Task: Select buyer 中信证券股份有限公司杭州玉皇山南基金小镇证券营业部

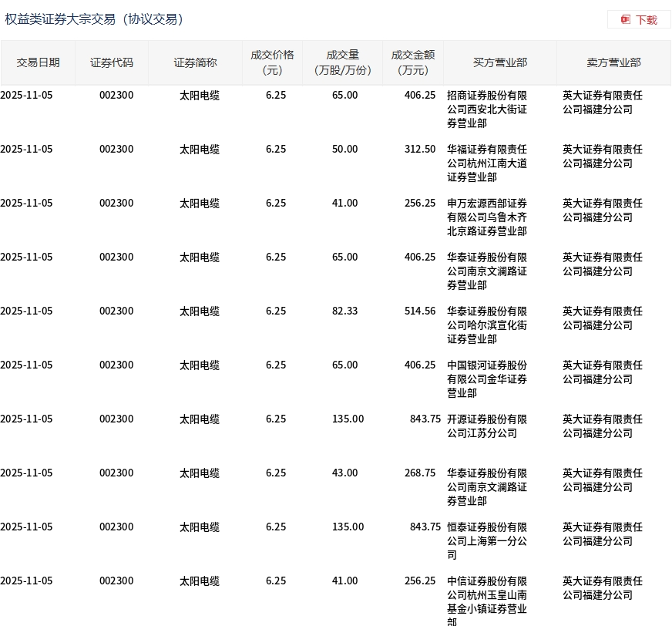Action: [x=487, y=601]
